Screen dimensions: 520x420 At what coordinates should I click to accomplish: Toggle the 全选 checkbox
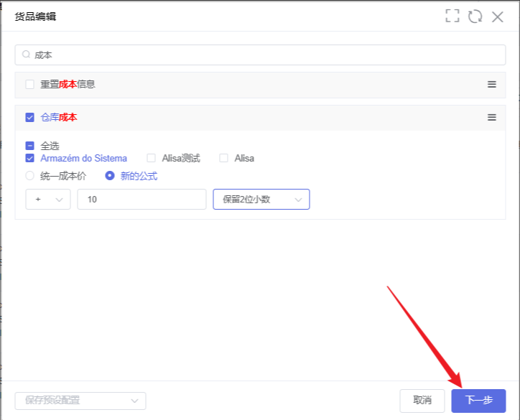[x=30, y=146]
